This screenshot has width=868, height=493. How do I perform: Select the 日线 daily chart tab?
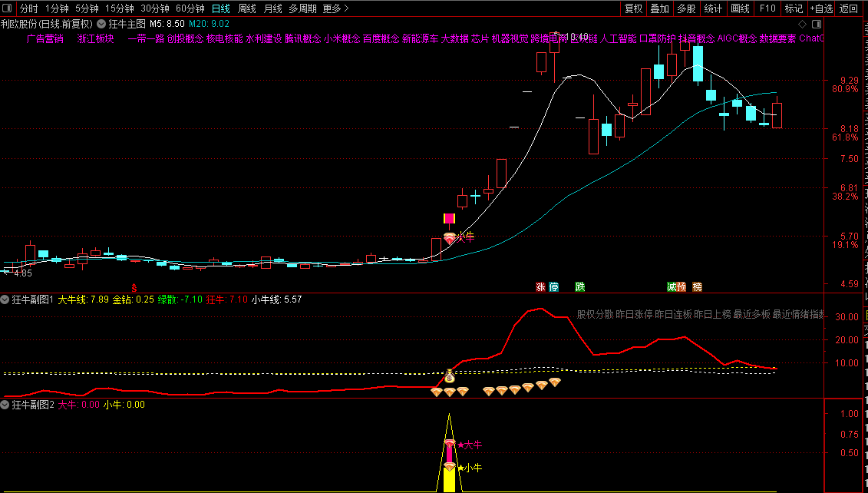coord(221,8)
